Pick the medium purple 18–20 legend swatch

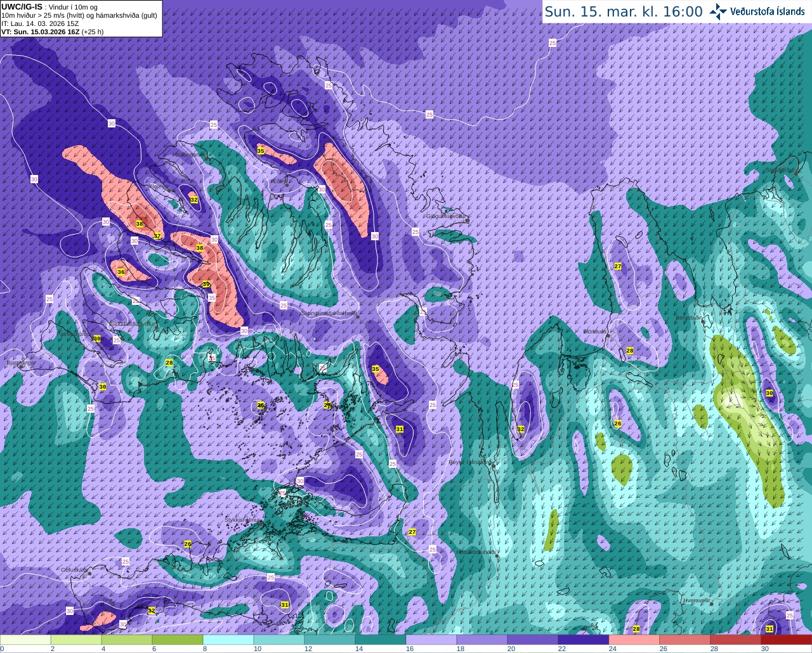point(482,640)
